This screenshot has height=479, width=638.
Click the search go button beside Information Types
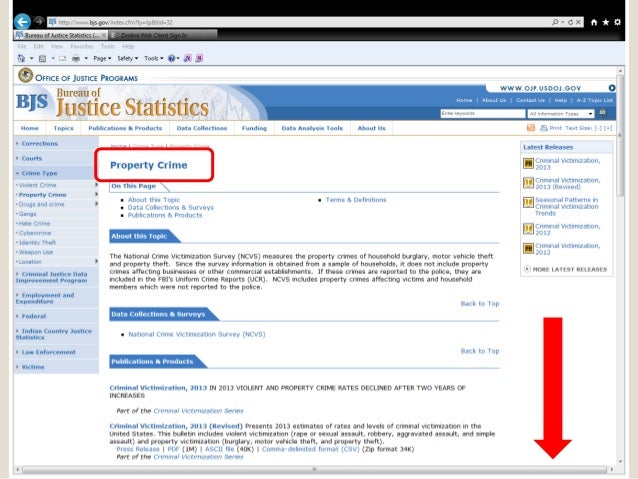click(x=603, y=113)
